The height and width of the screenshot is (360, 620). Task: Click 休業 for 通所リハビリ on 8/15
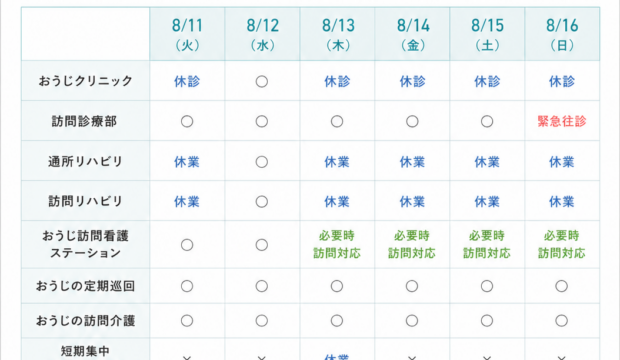pyautogui.click(x=487, y=162)
